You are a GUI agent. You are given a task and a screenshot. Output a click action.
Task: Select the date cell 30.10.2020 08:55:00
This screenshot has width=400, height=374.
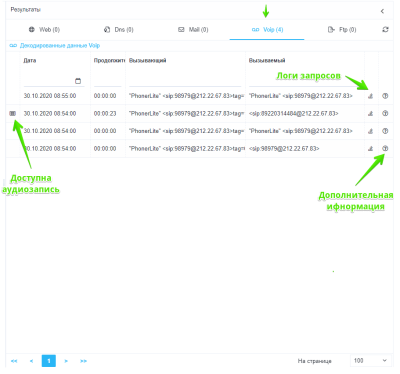(x=50, y=96)
